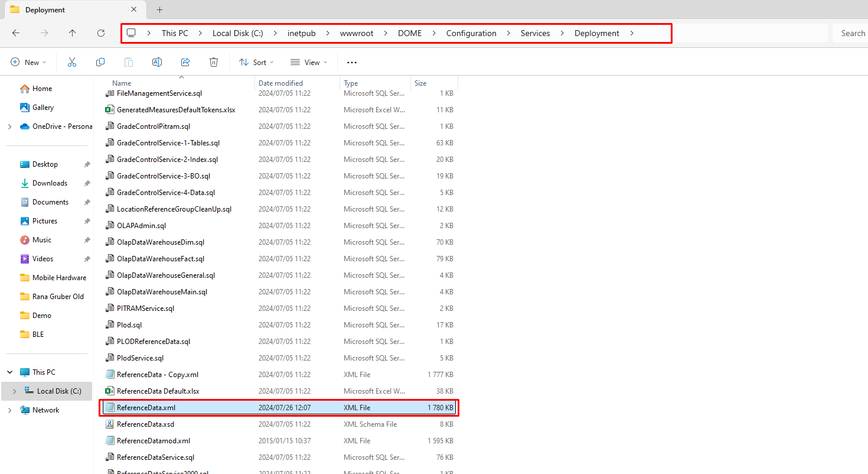Go up one folder level
The height and width of the screenshot is (474, 868).
[x=73, y=33]
